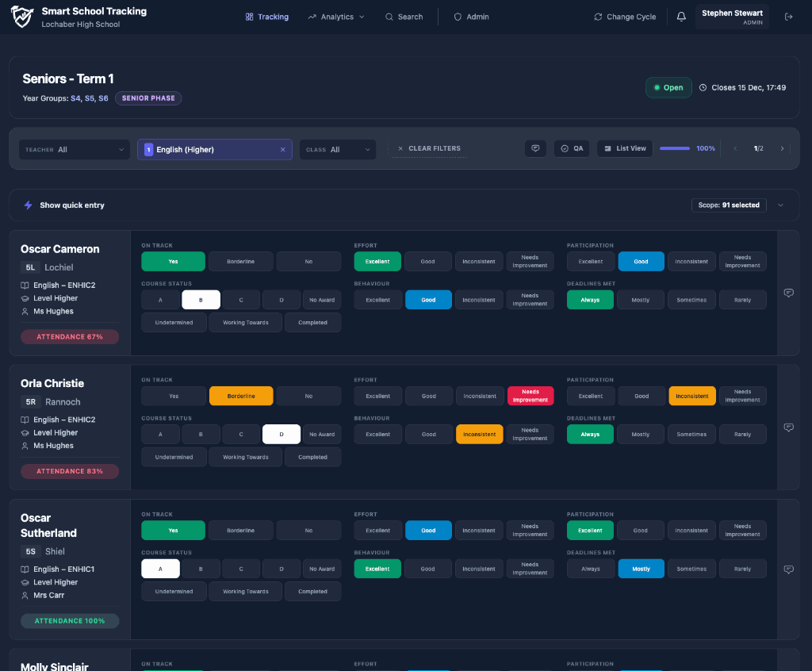Screen dimensions: 812x671
Task: Click the Senior Phase badge
Action: pos(148,98)
